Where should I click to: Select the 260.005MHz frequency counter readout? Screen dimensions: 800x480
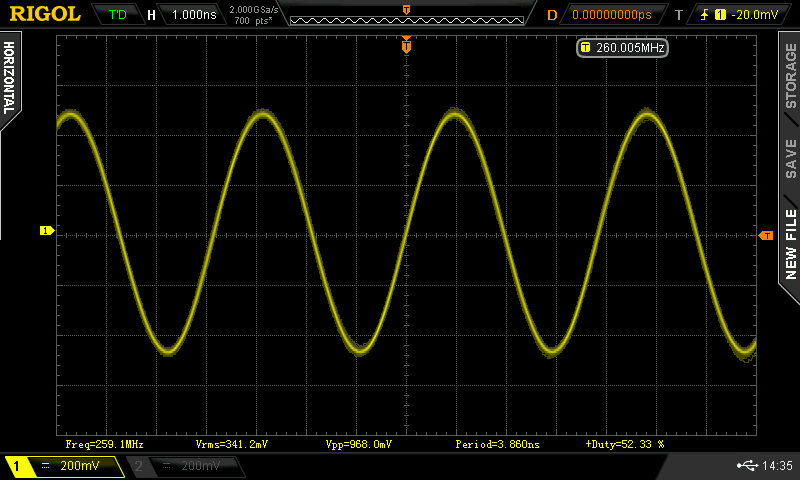pyautogui.click(x=622, y=47)
